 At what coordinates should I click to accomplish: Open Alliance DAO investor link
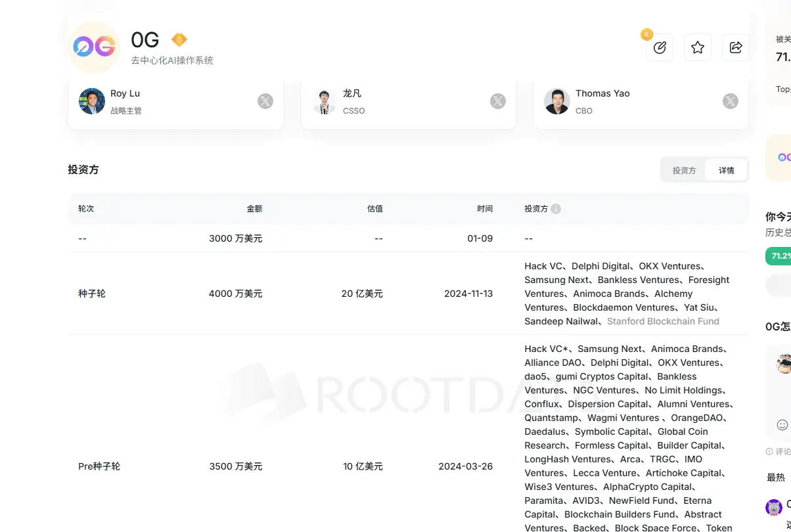[x=553, y=363]
